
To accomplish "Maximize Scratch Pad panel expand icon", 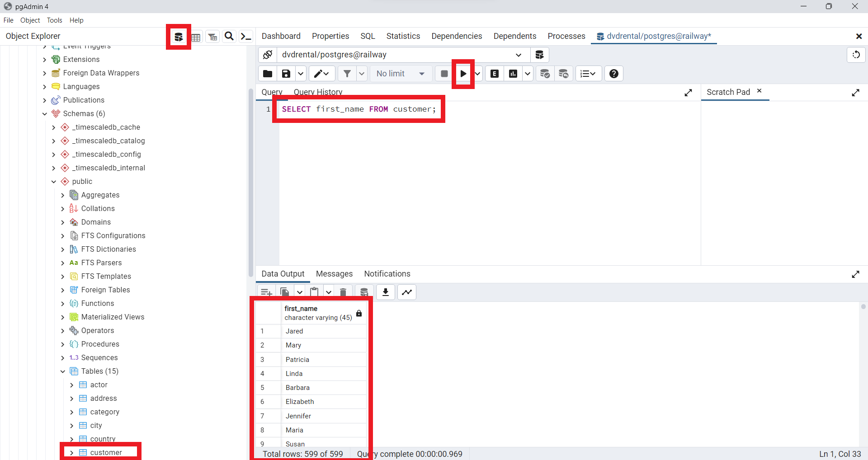I will (x=855, y=93).
